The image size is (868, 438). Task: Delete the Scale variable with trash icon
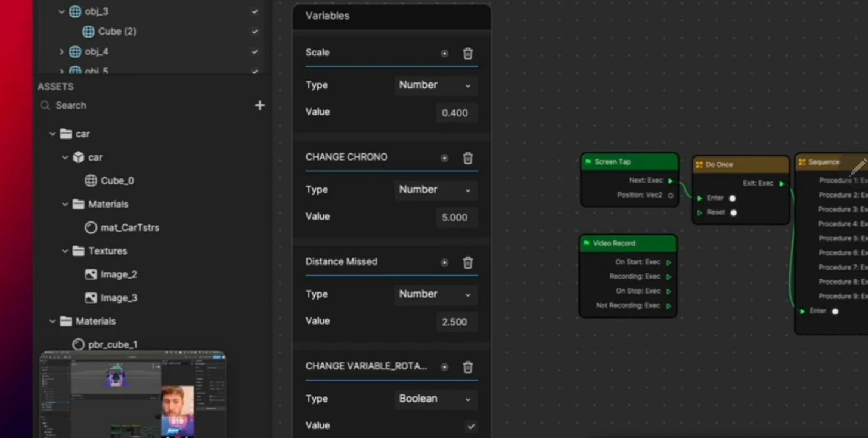tap(468, 53)
